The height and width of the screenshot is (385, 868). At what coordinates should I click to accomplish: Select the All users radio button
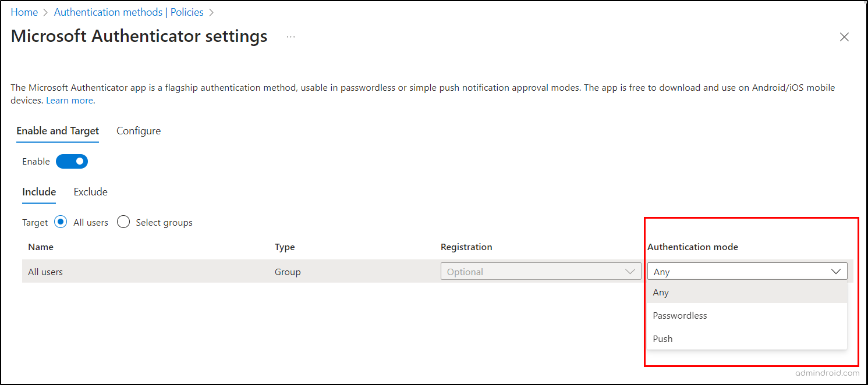click(x=61, y=222)
